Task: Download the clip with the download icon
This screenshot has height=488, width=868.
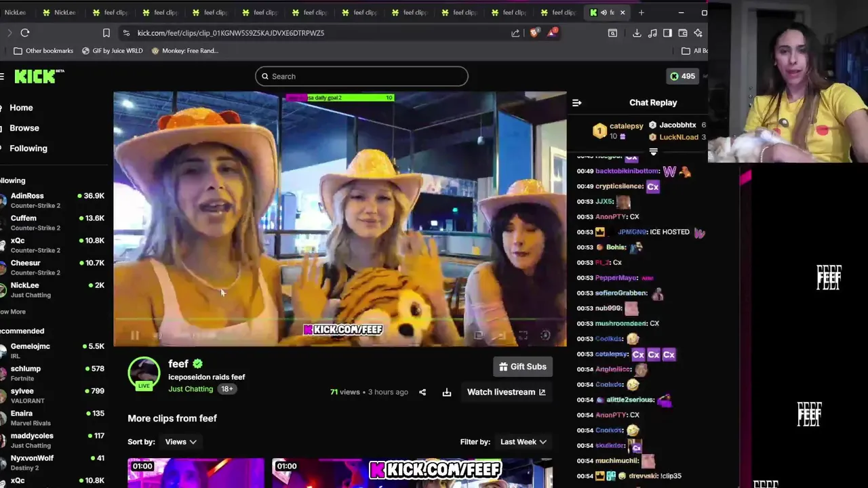Action: point(447,392)
